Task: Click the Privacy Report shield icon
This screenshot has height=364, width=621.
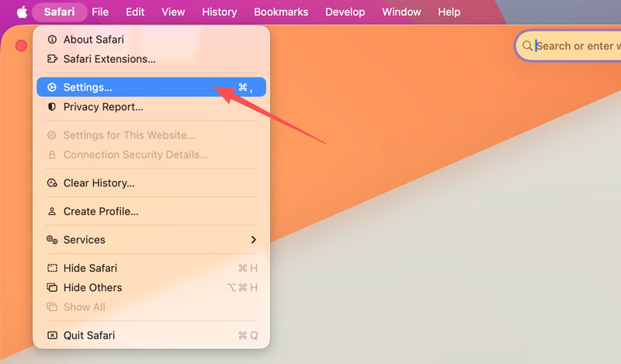Action: [52, 107]
